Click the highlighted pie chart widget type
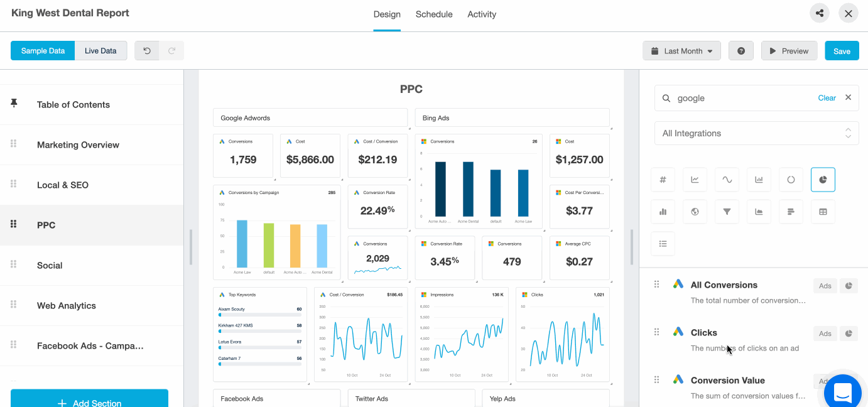Viewport: 868px width, 407px height. [823, 180]
